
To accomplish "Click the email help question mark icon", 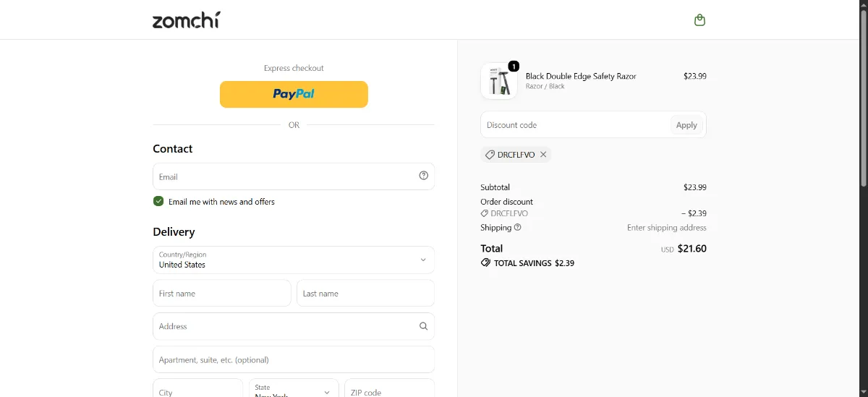I will click(x=424, y=176).
